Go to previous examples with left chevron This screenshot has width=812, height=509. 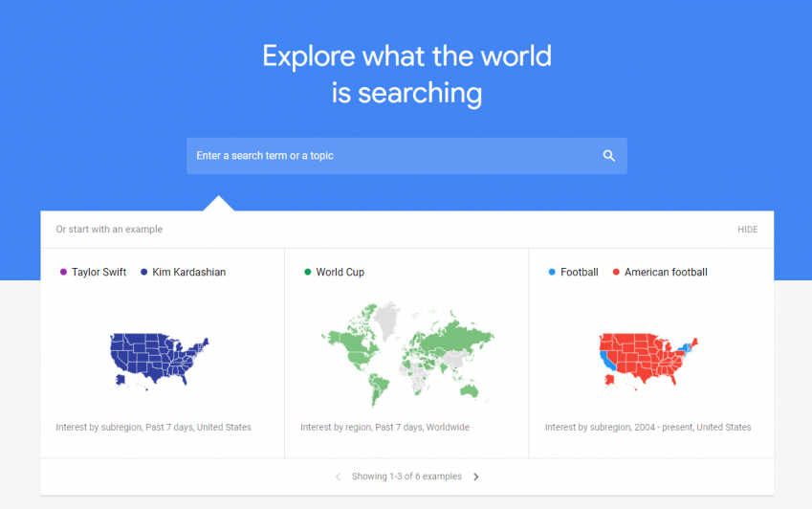[x=338, y=476]
